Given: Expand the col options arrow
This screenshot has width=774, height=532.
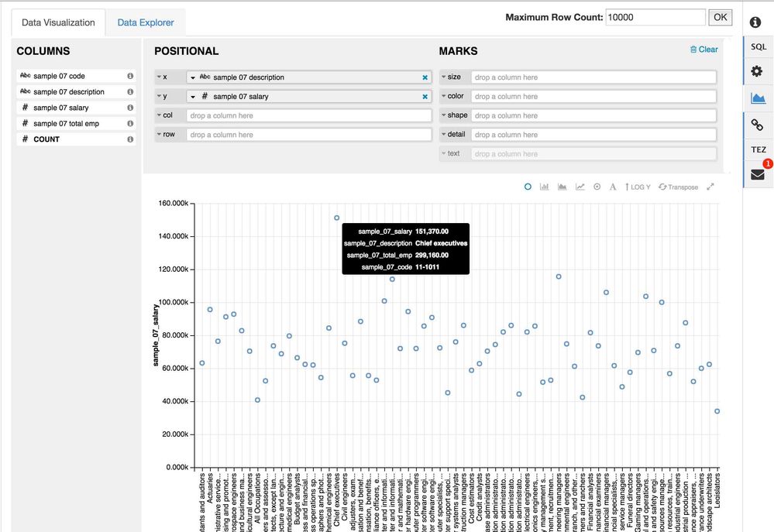Looking at the screenshot, I should (x=159, y=115).
